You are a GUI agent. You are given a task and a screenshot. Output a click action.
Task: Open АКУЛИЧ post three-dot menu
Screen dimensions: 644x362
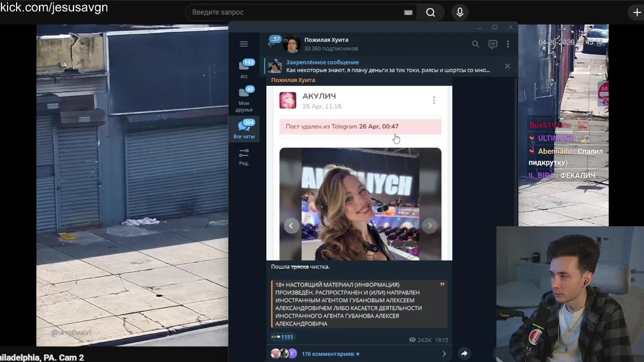pyautogui.click(x=434, y=101)
